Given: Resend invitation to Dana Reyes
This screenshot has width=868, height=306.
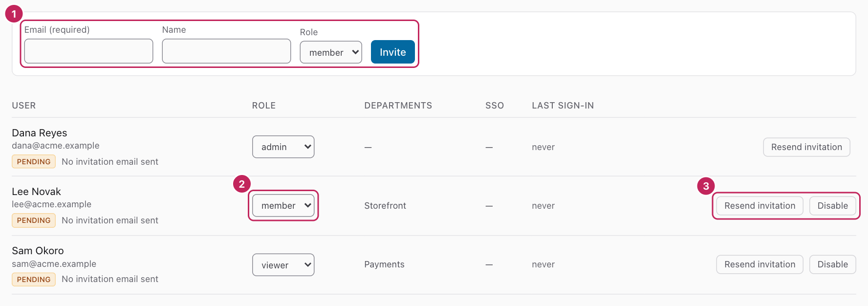Looking at the screenshot, I should (806, 147).
